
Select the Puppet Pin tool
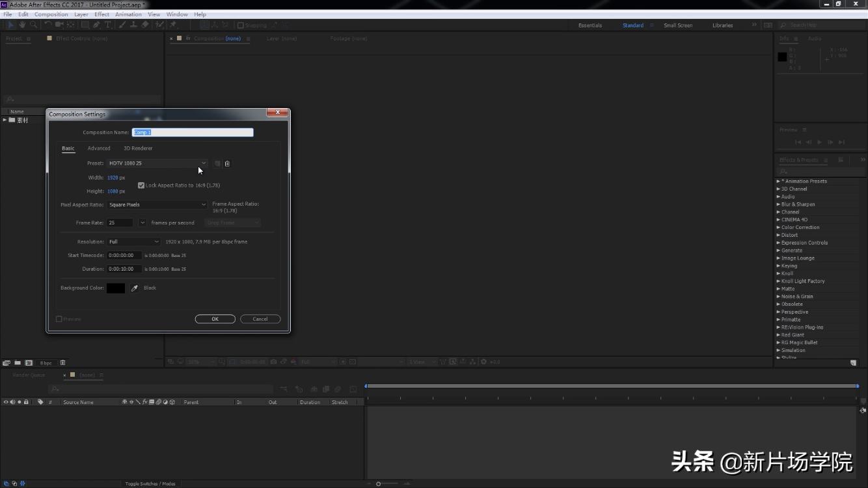point(173,25)
